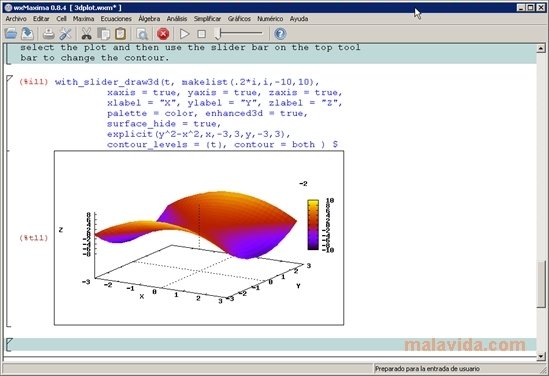Image resolution: width=549 pixels, height=376 pixels.
Task: Open configuration with the tools icon
Action: point(65,34)
